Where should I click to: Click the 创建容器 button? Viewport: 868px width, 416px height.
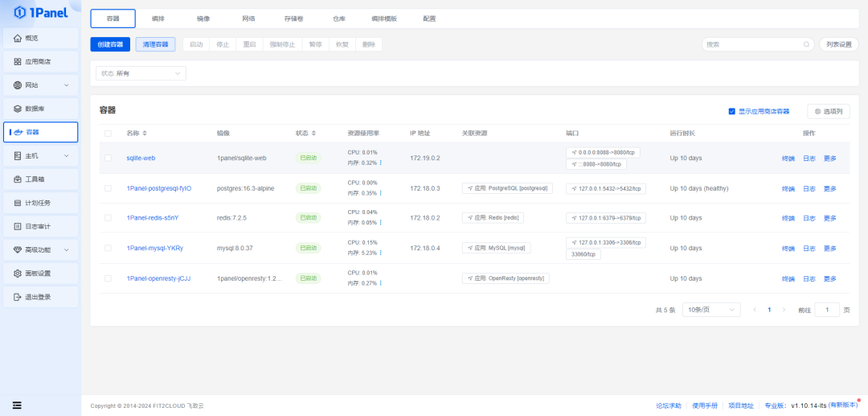coord(110,44)
